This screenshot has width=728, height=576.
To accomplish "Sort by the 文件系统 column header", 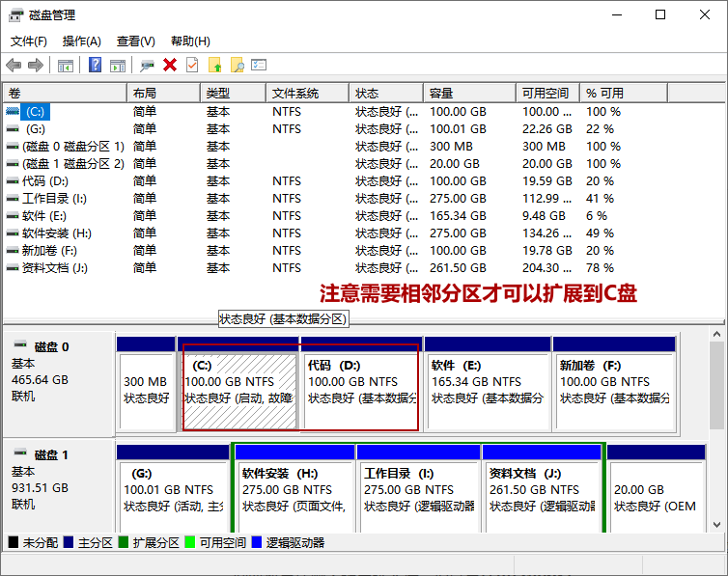I will tap(307, 94).
